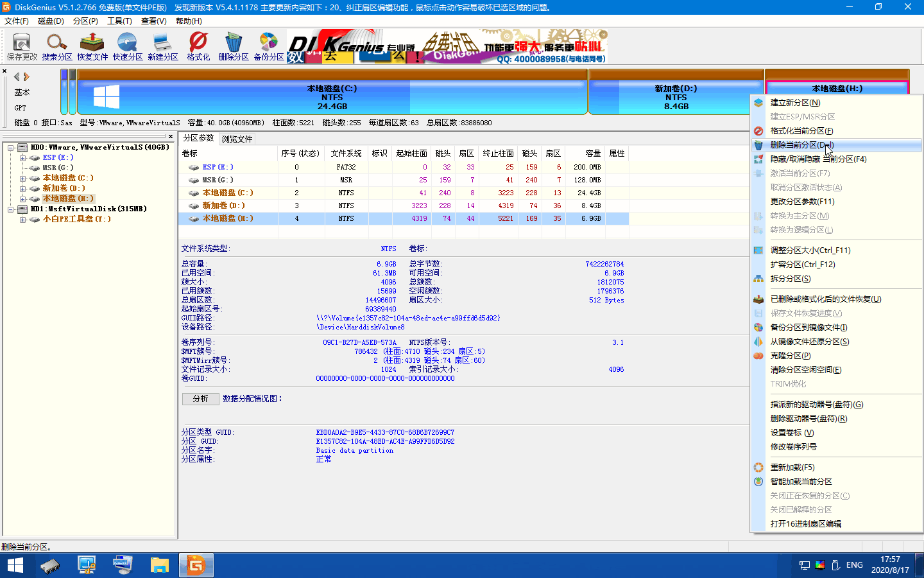Expand the ESP (E:) tree node
This screenshot has width=924, height=578.
(x=22, y=158)
